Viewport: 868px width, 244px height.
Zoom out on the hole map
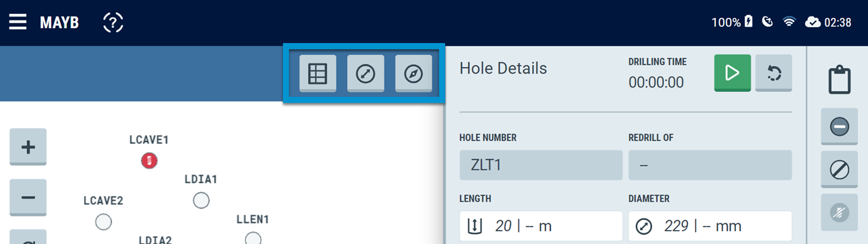[28, 197]
